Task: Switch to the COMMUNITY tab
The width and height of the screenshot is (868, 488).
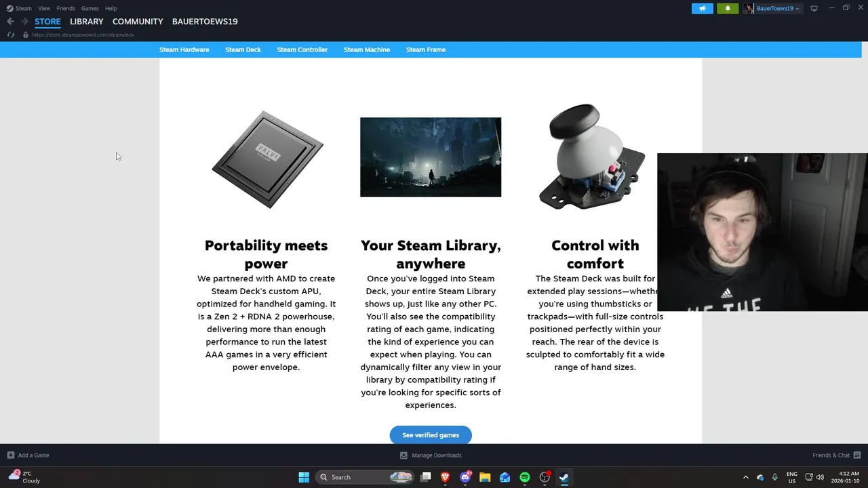Action: tap(138, 22)
